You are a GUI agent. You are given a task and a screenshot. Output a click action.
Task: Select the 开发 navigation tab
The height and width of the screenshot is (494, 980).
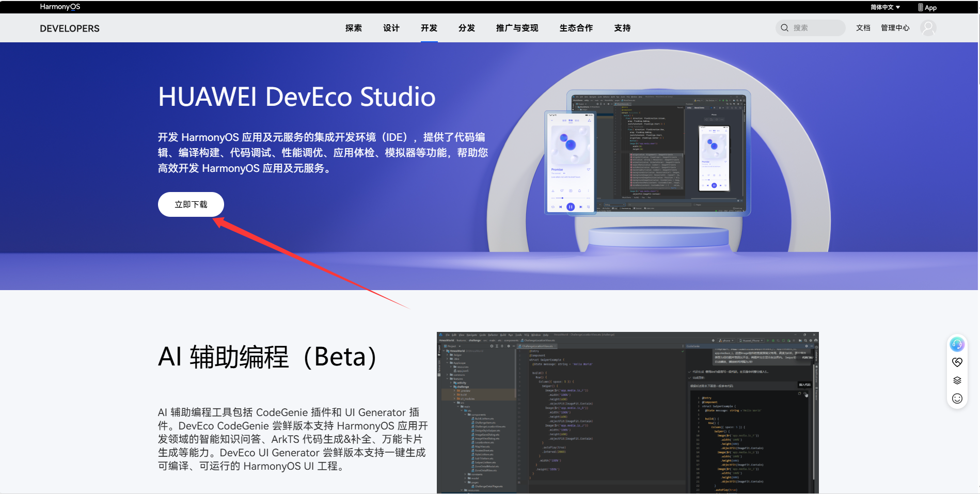point(429,28)
